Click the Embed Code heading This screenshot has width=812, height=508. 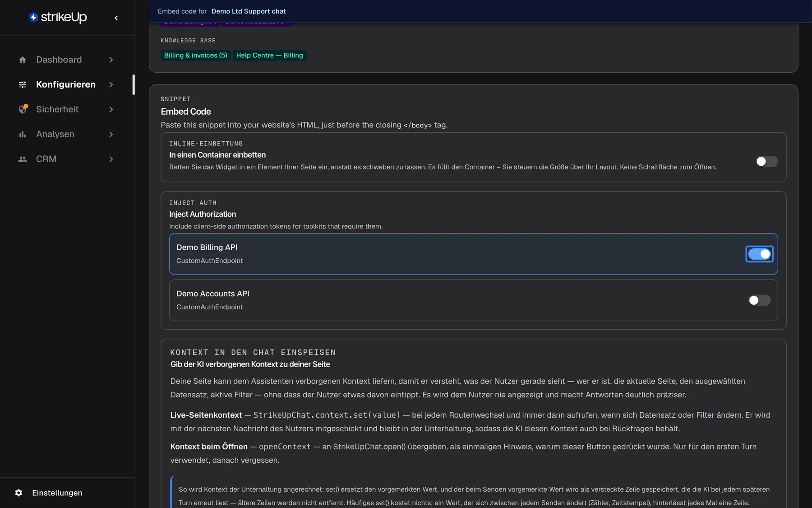[x=186, y=112]
